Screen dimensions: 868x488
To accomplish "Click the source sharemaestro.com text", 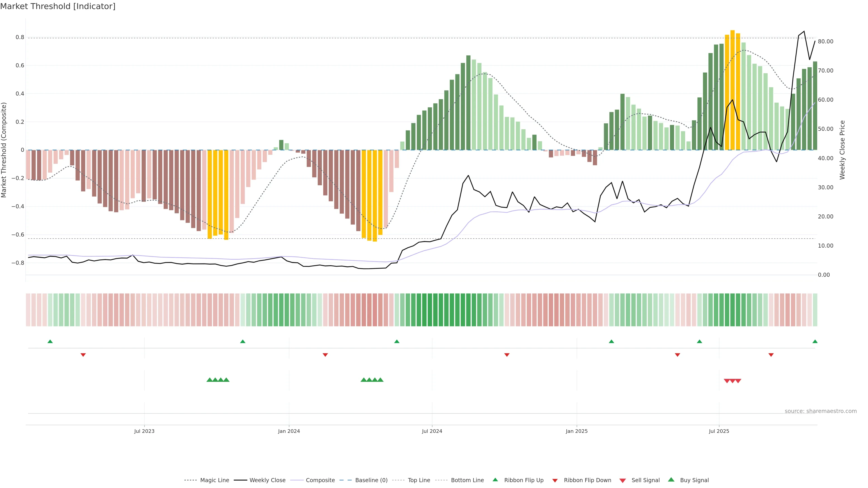I will 821,411.
